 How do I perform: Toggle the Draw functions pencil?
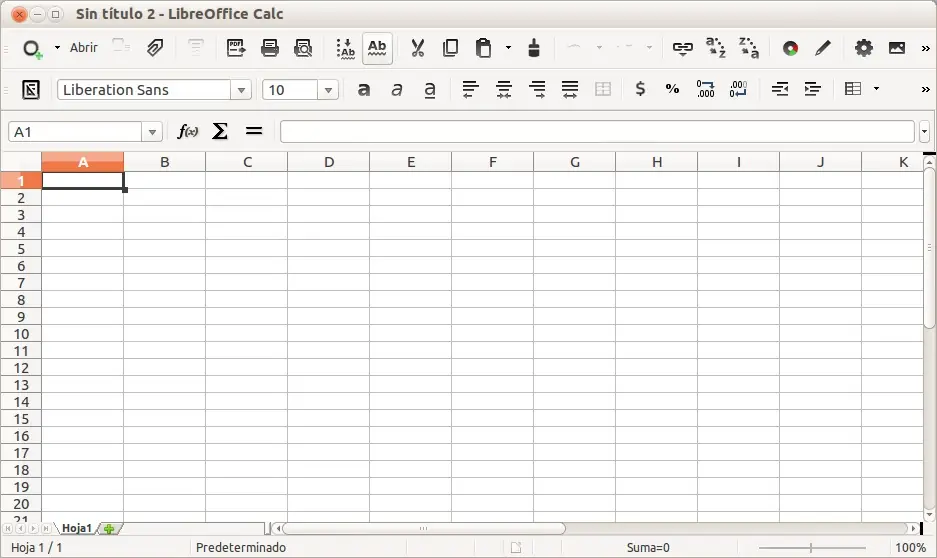823,48
